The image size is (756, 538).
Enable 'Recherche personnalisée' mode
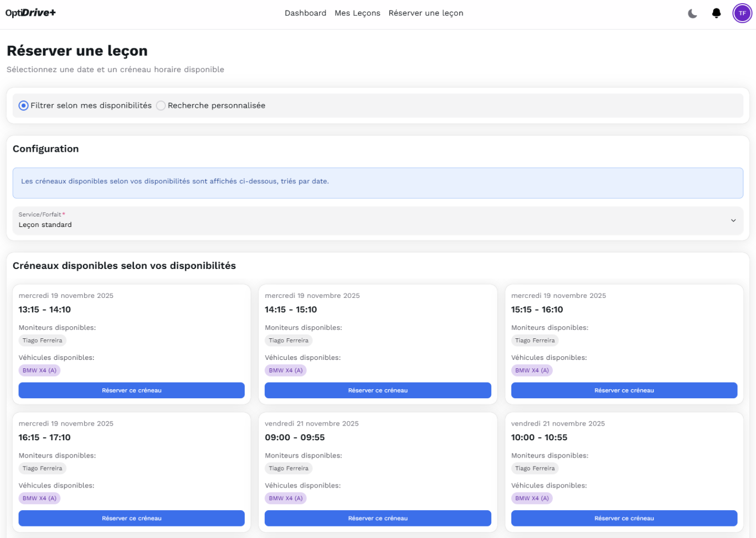[161, 106]
